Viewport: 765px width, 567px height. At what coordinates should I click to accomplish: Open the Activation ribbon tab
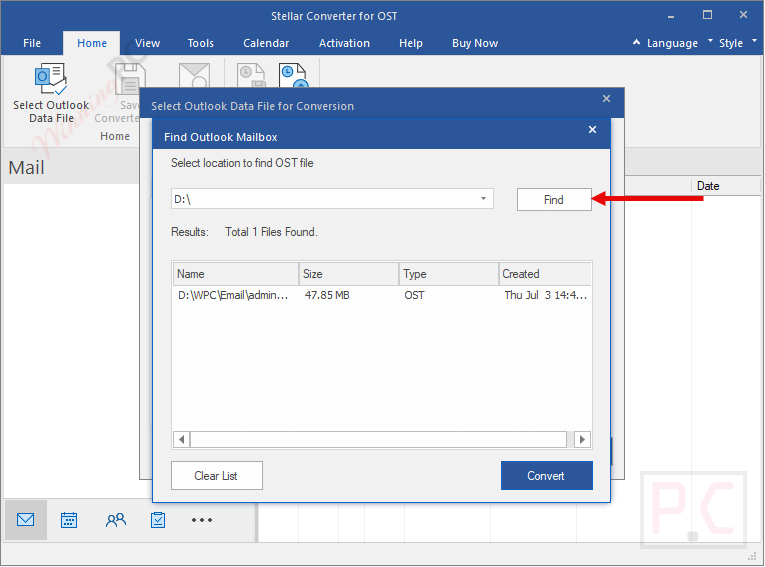344,43
